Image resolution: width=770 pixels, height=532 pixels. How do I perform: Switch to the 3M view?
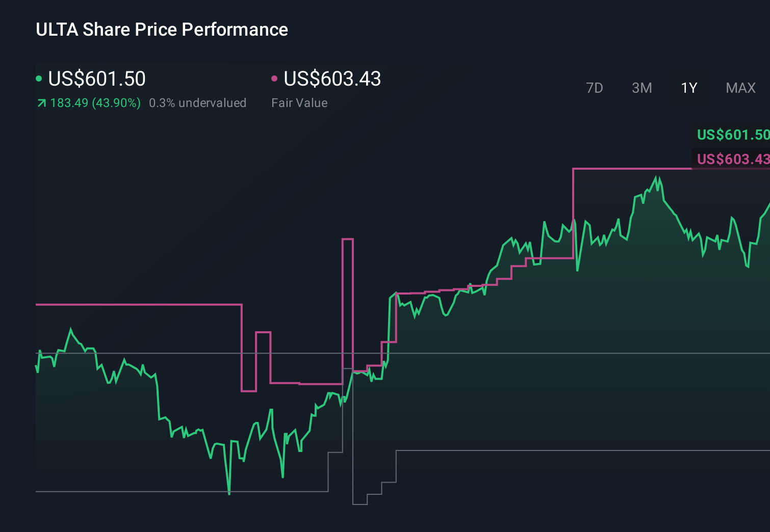click(x=641, y=88)
